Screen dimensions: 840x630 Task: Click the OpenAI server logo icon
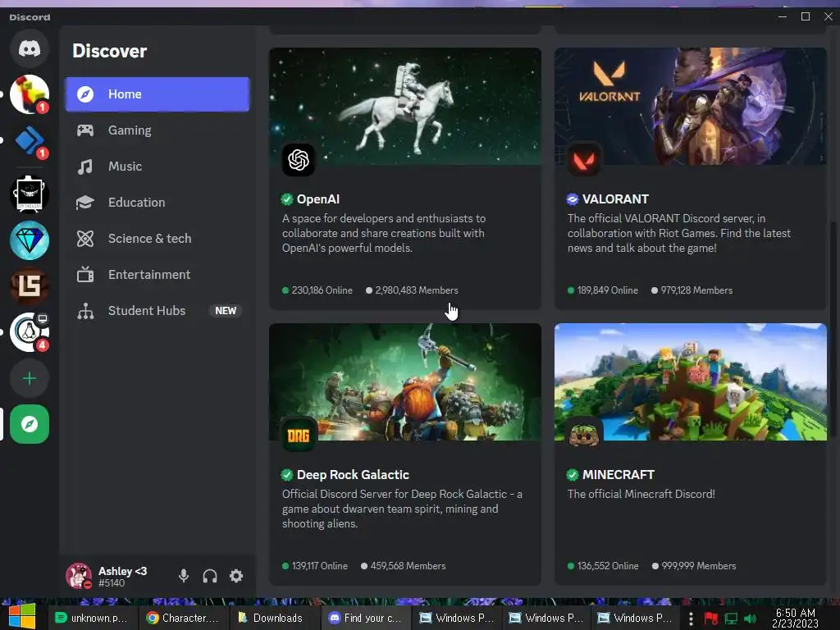299,160
